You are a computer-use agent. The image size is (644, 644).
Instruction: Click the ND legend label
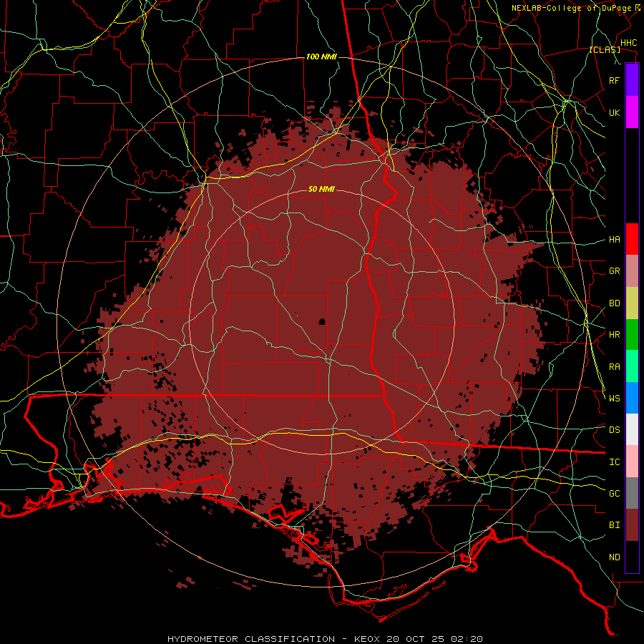614,557
